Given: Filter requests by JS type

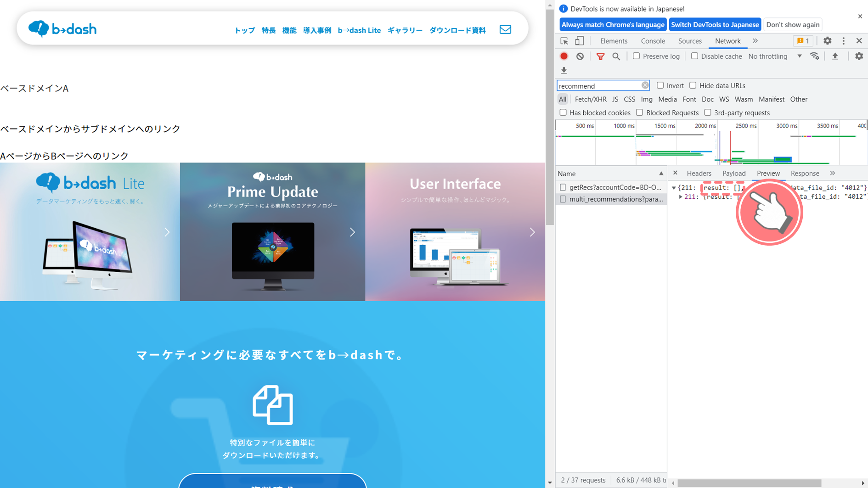Looking at the screenshot, I should (615, 99).
